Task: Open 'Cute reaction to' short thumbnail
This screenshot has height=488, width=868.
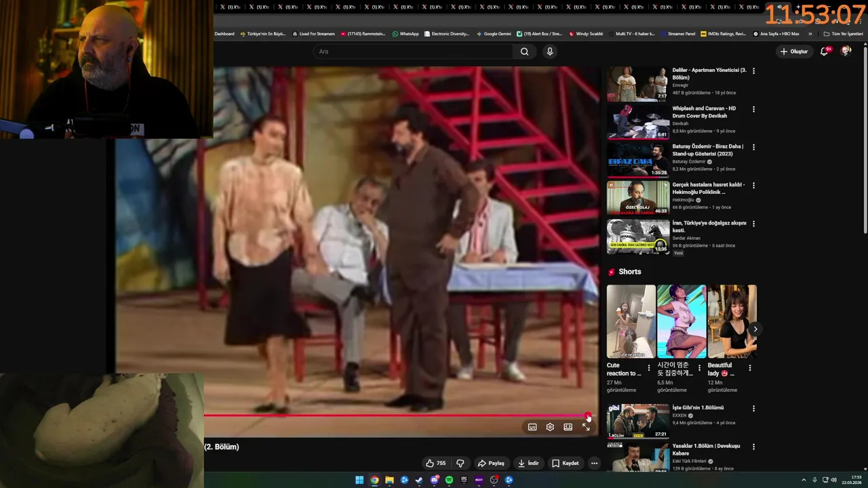Action: click(631, 321)
